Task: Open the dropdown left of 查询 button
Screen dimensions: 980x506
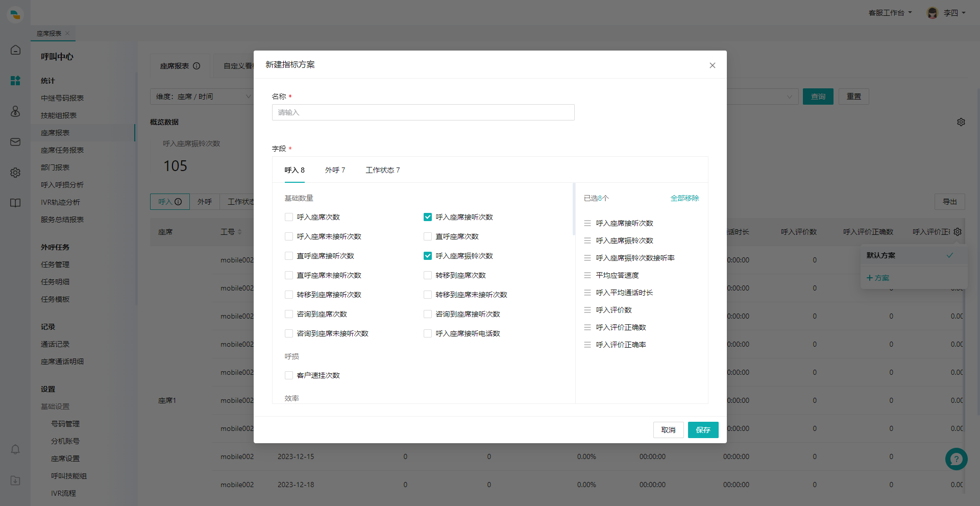Action: (x=763, y=97)
